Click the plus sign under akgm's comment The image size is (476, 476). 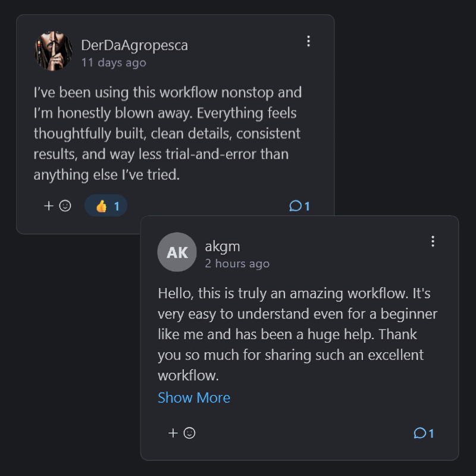pos(173,433)
